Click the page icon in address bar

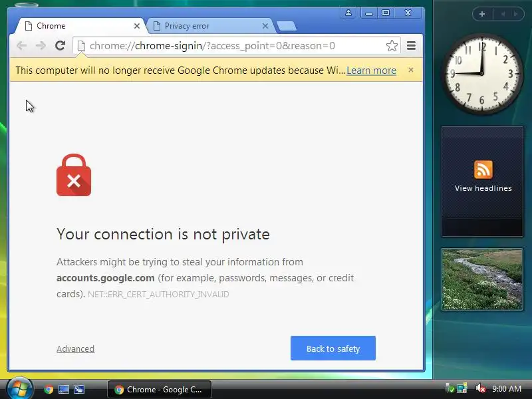[81, 45]
